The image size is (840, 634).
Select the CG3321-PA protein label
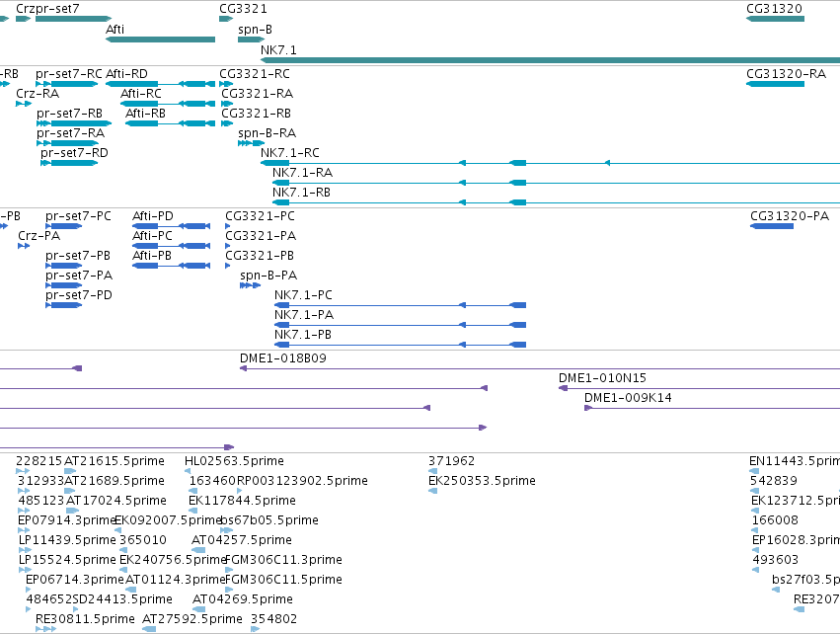point(261,236)
